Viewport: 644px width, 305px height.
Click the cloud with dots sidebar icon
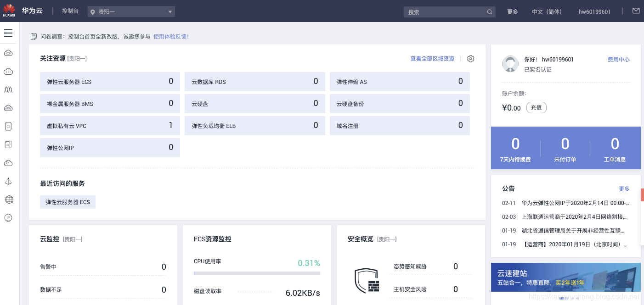pyautogui.click(x=8, y=72)
